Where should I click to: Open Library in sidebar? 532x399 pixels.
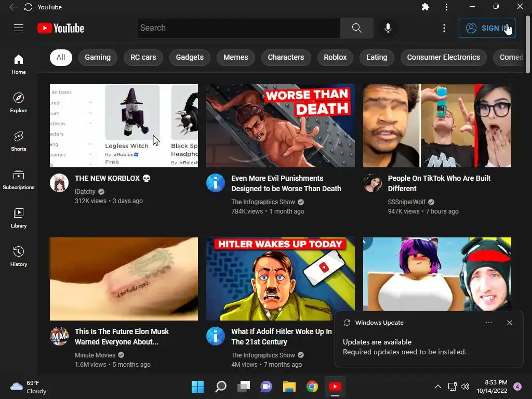(x=19, y=218)
